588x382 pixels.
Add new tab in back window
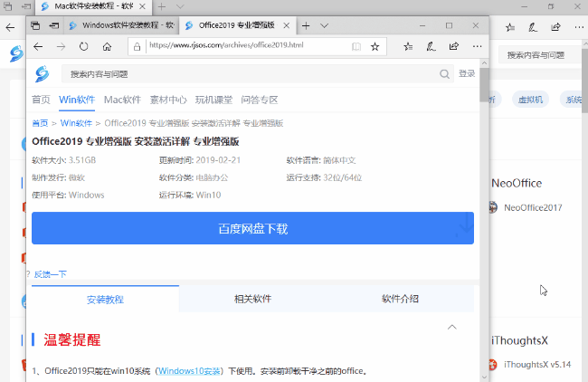tap(162, 6)
